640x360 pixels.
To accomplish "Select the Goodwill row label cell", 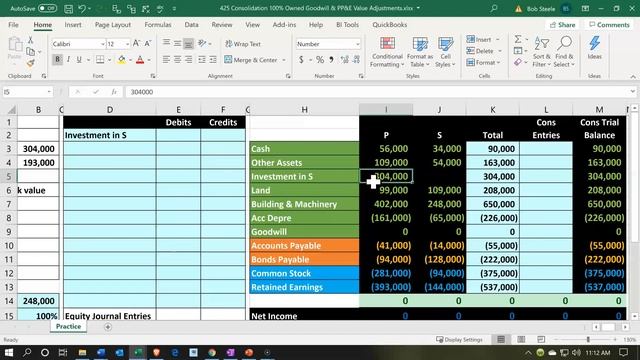I will (304, 232).
